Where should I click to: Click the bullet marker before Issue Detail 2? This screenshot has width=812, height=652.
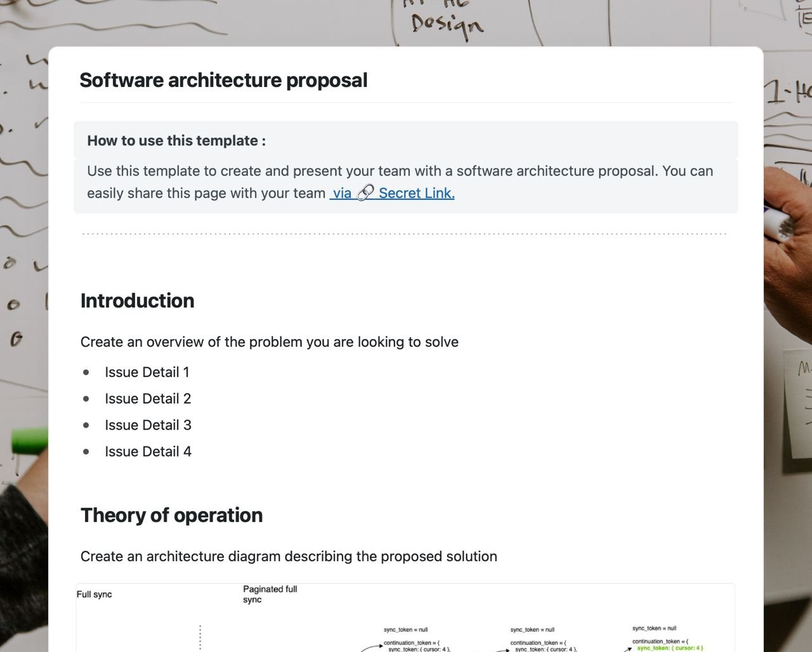pos(87,399)
